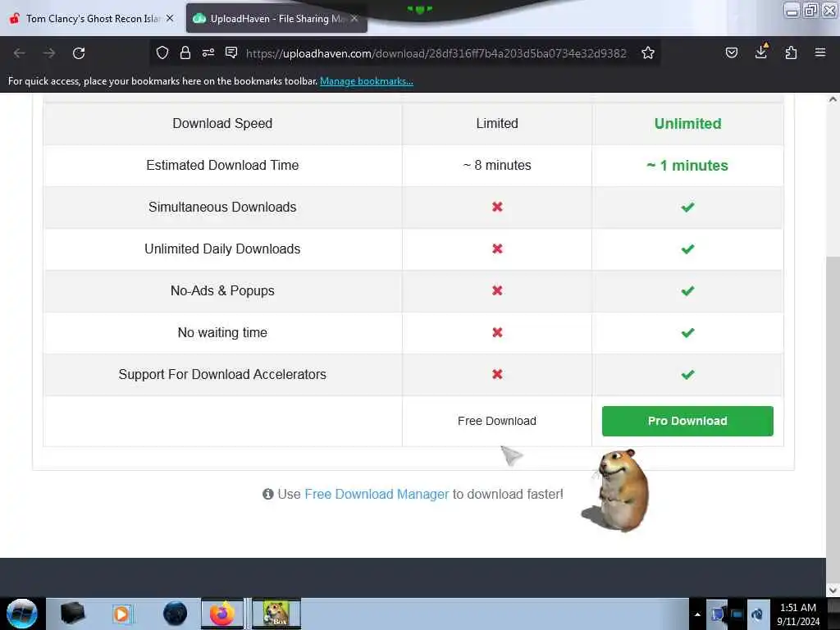Click the volume icon in the system tray
This screenshot has height=630, width=840.
tap(757, 614)
